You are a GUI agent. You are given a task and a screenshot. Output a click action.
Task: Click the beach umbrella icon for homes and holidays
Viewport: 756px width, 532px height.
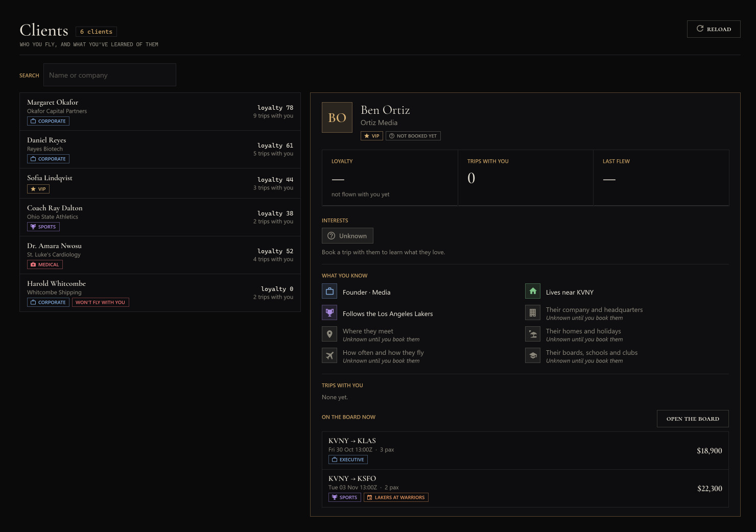533,334
